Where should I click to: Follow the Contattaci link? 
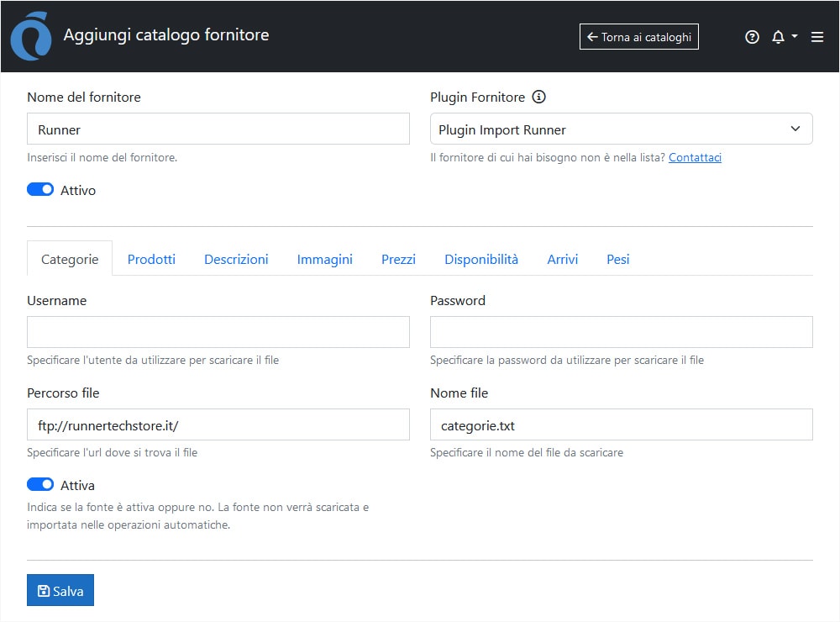[695, 157]
